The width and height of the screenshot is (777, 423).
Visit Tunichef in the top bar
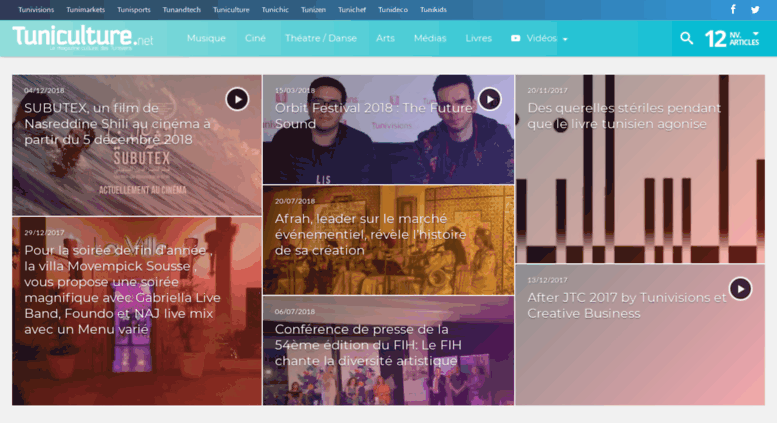(352, 9)
